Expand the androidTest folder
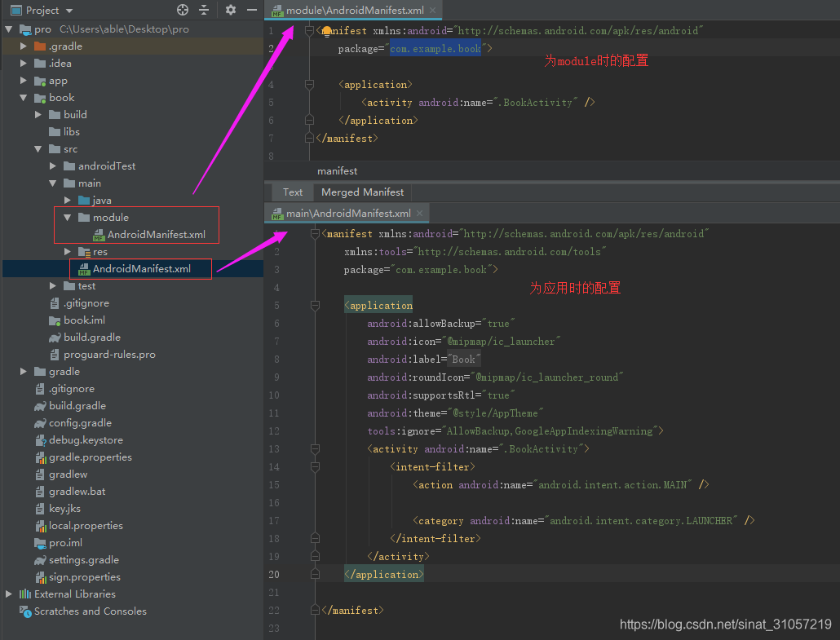 click(52, 166)
